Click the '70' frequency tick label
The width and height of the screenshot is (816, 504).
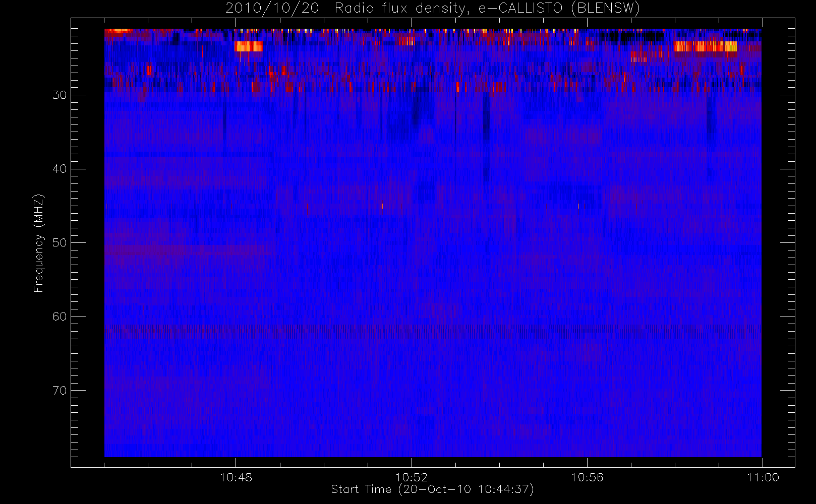60,391
